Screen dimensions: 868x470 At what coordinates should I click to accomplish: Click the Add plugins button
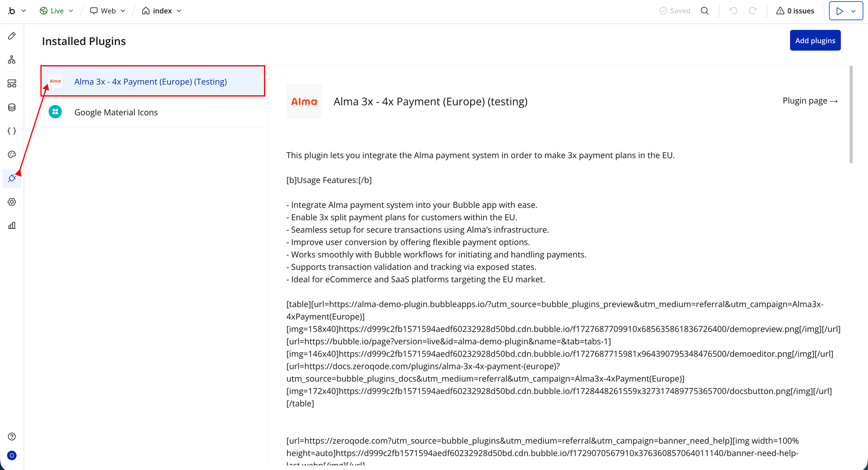tap(815, 40)
